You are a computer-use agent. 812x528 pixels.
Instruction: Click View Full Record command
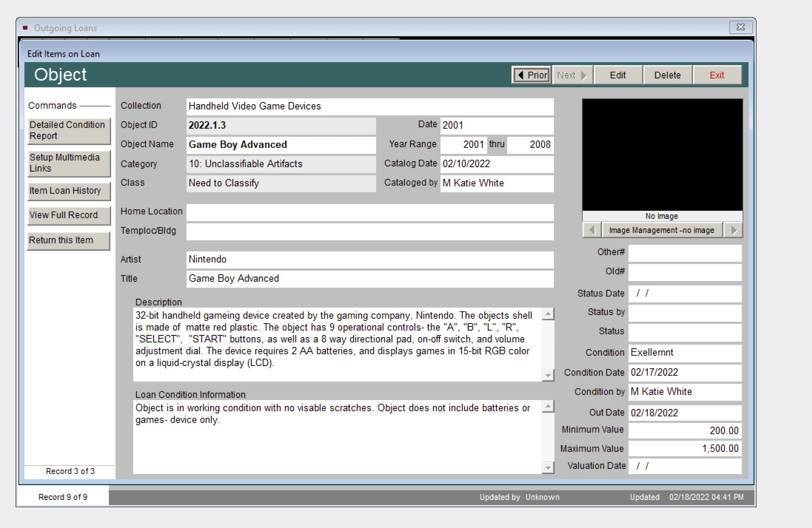pos(69,215)
